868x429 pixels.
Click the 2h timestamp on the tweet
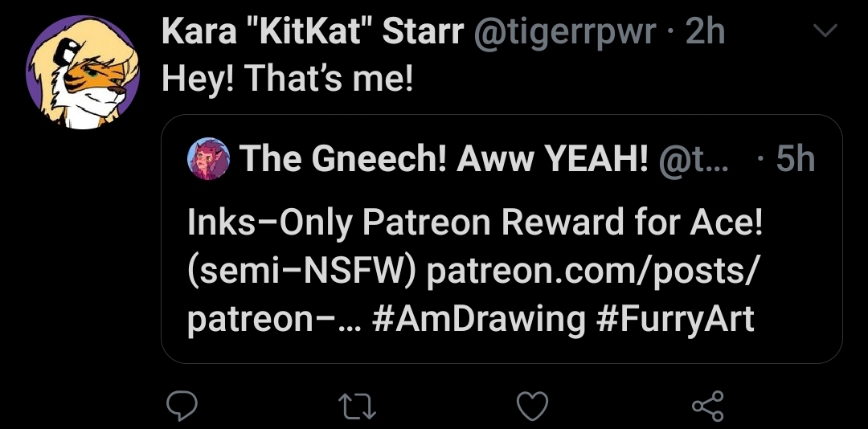705,33
